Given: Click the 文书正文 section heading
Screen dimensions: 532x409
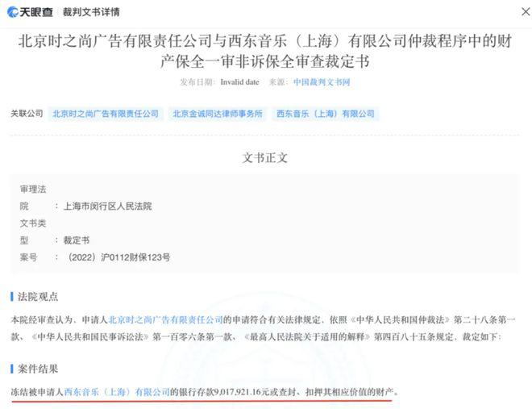Looking at the screenshot, I should [265, 158].
